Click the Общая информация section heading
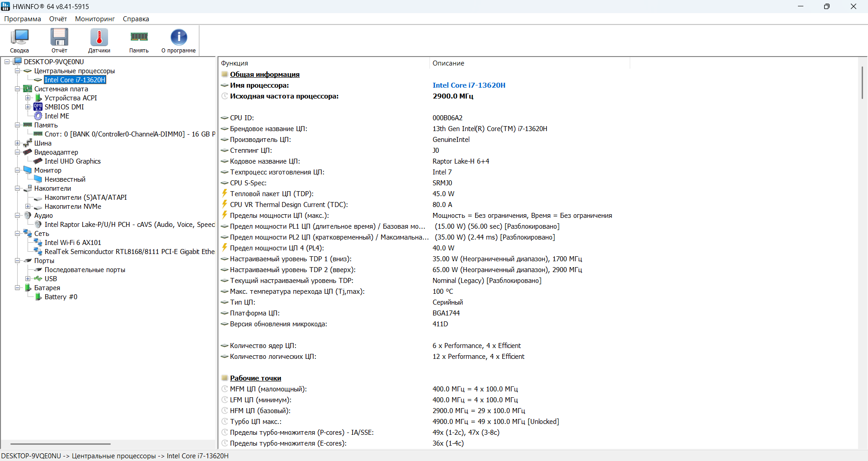The width and height of the screenshot is (868, 461). (265, 74)
